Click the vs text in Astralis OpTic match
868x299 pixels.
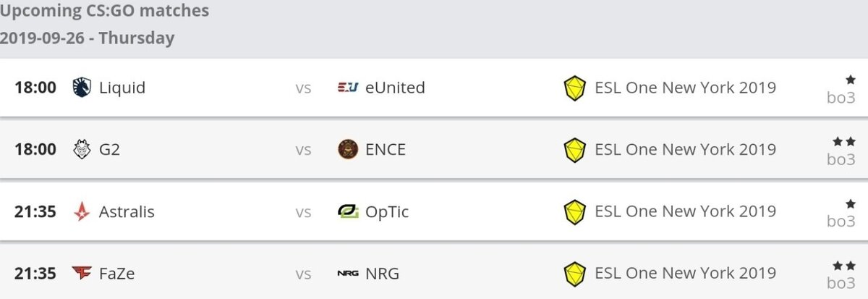pyautogui.click(x=303, y=213)
